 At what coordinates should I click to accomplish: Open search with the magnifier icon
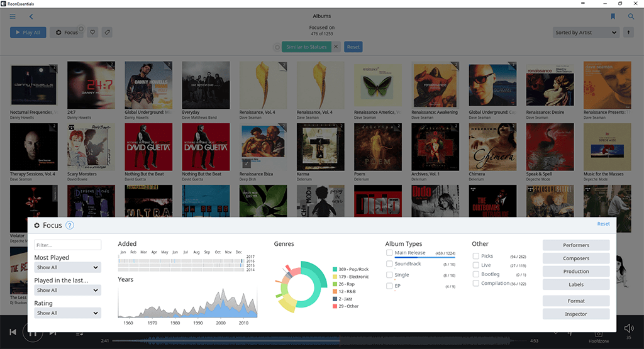pos(631,16)
